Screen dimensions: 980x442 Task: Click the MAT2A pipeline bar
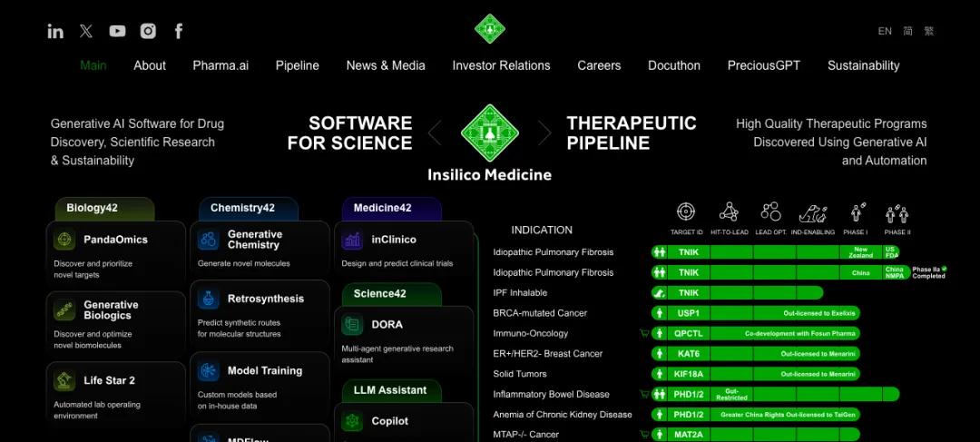pos(756,434)
